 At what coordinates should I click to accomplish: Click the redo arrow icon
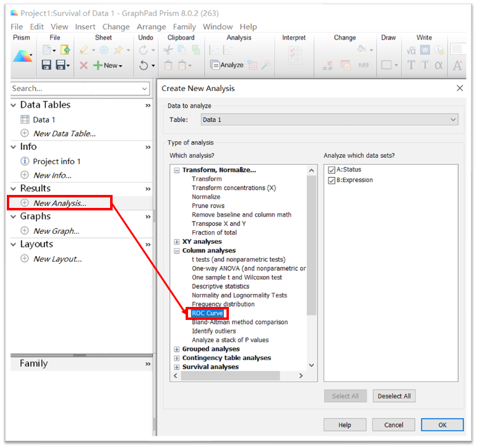[144, 50]
